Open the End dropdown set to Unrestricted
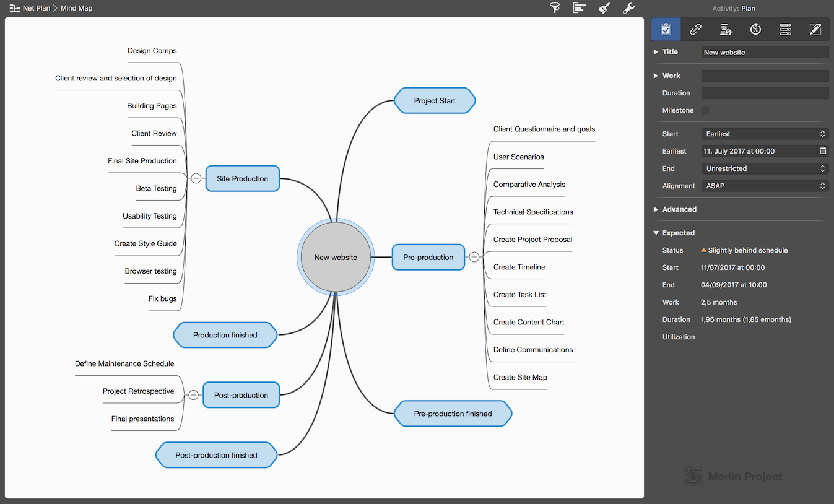The width and height of the screenshot is (834, 504). click(x=765, y=168)
